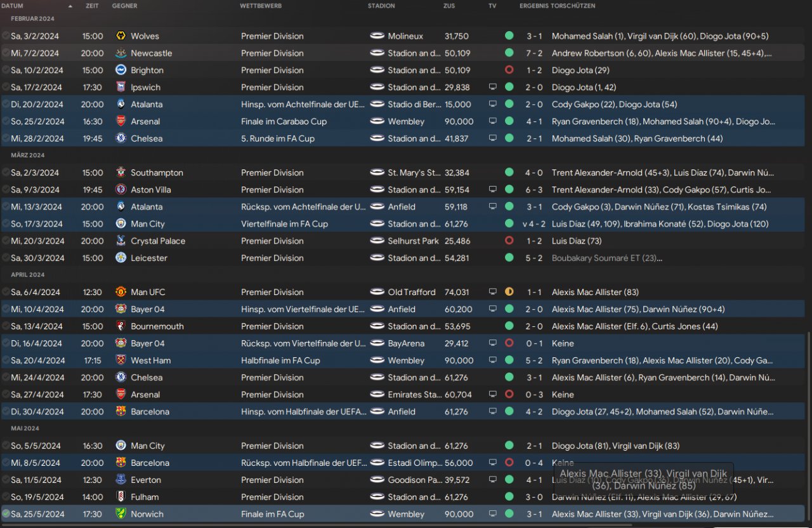Click the Bournemouth club badge
The image size is (812, 528).
pyautogui.click(x=121, y=327)
